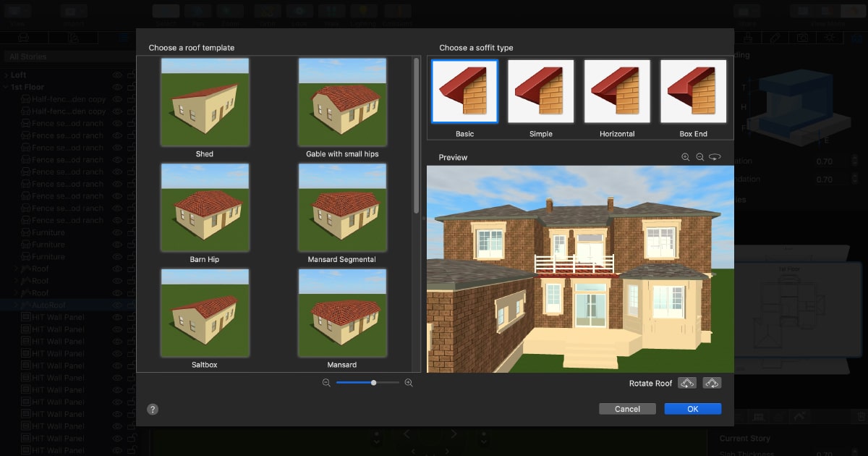Hide the AutoRoof layer visibility
868x456 pixels.
point(116,305)
